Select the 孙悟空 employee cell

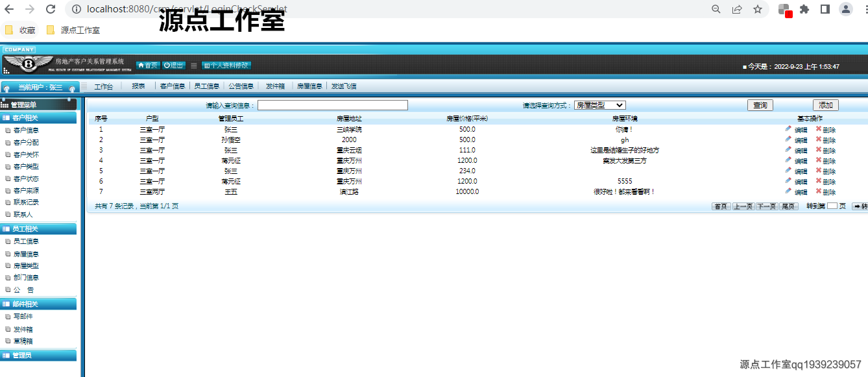point(231,140)
